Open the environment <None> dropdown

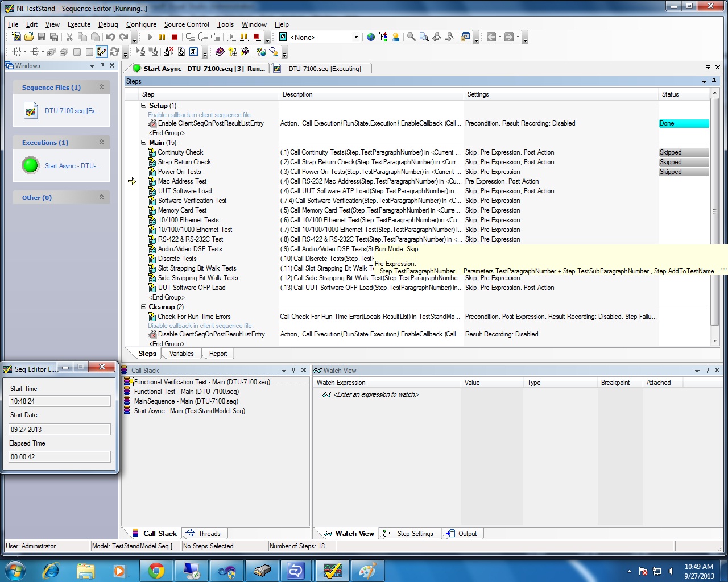point(356,37)
